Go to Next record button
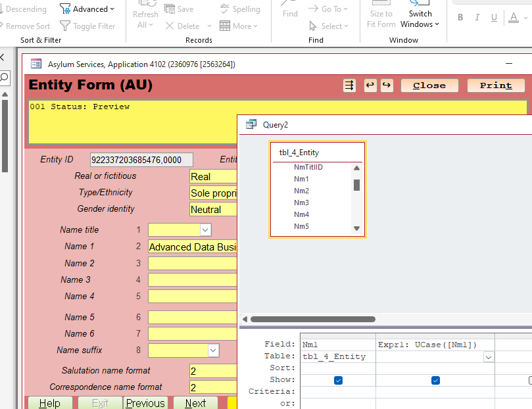Screen dimensions: 532x409 click(195, 403)
